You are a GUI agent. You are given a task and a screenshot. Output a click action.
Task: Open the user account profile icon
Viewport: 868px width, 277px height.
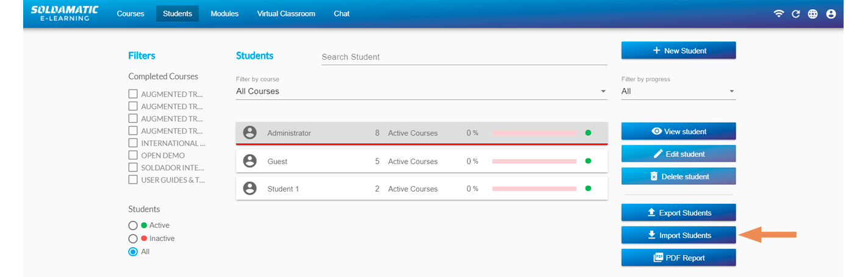(831, 13)
